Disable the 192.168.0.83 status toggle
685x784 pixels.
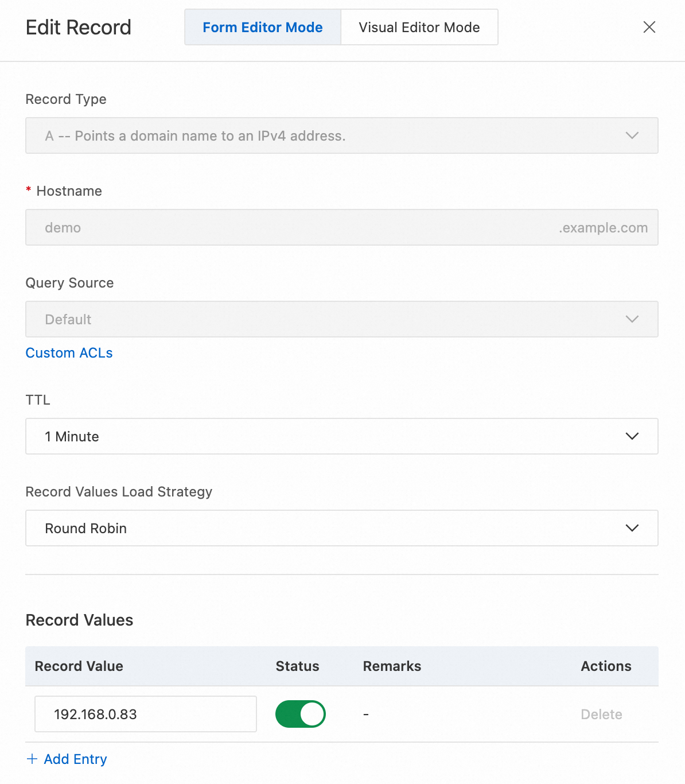[300, 714]
